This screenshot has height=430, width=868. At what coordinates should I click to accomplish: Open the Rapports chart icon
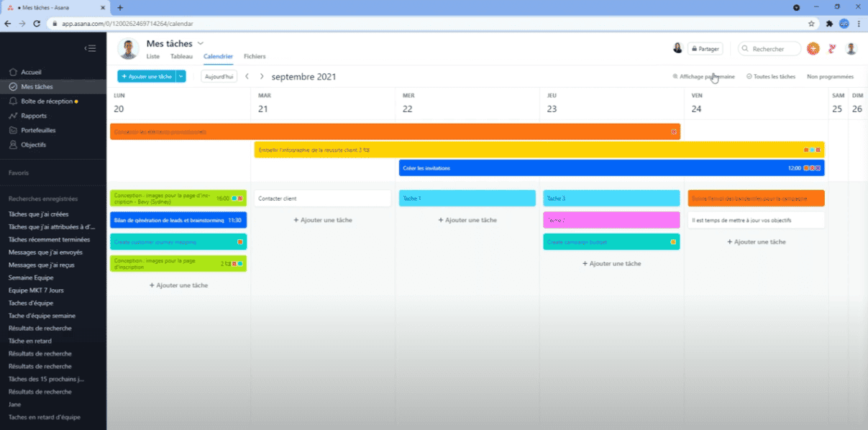[x=12, y=116]
